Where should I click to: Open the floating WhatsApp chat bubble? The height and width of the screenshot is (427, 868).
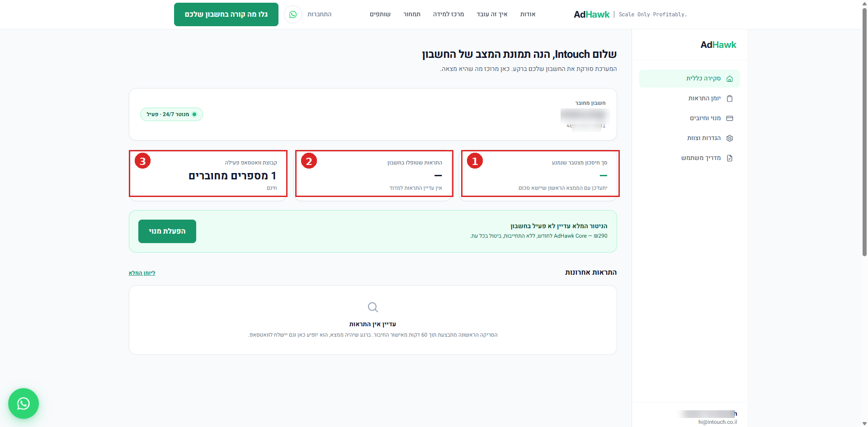click(x=24, y=404)
